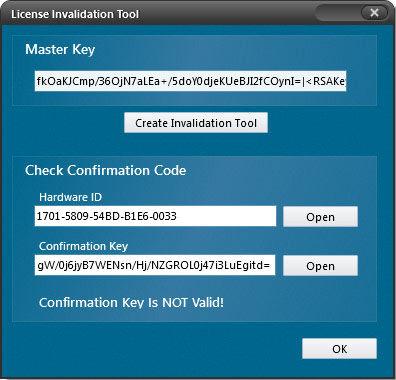This screenshot has height=380, width=396.
Task: Focus the Master Key input field
Action: point(190,81)
